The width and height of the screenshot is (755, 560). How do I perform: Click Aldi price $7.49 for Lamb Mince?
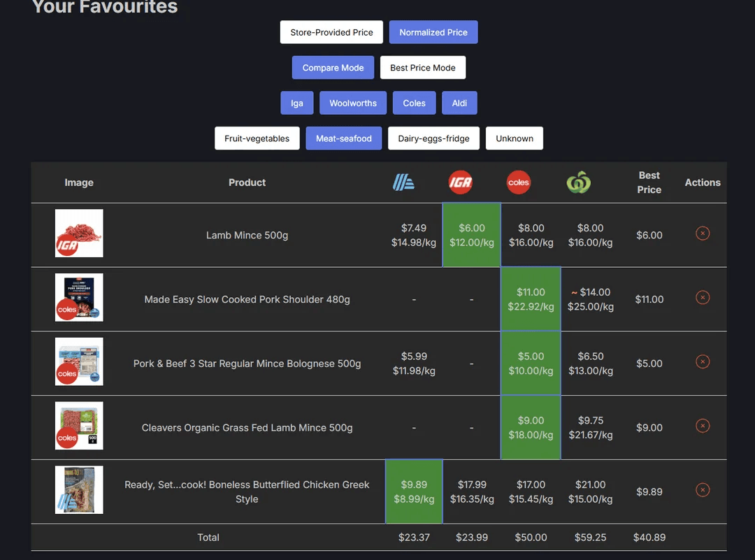pos(414,228)
